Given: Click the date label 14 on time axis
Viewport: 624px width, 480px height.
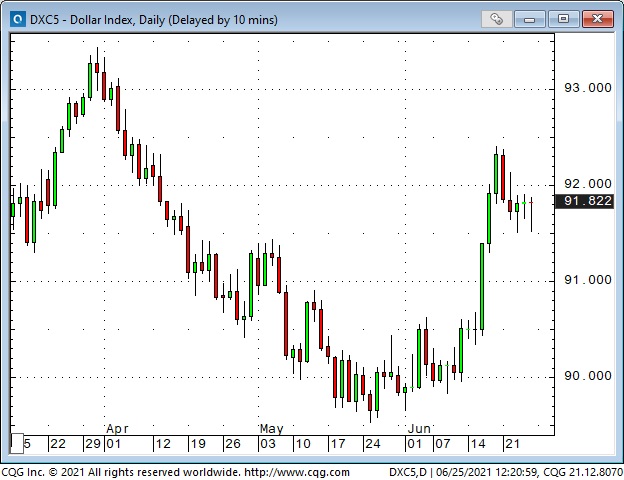Looking at the screenshot, I should coord(478,443).
